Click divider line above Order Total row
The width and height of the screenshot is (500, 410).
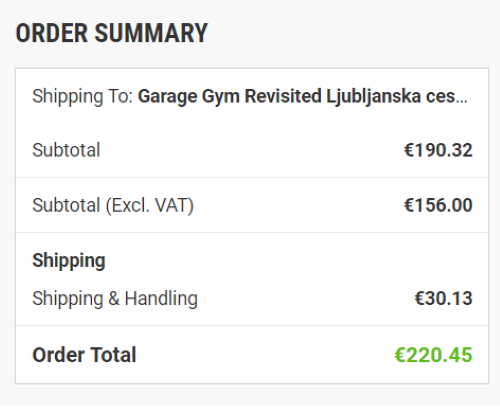tap(252, 325)
